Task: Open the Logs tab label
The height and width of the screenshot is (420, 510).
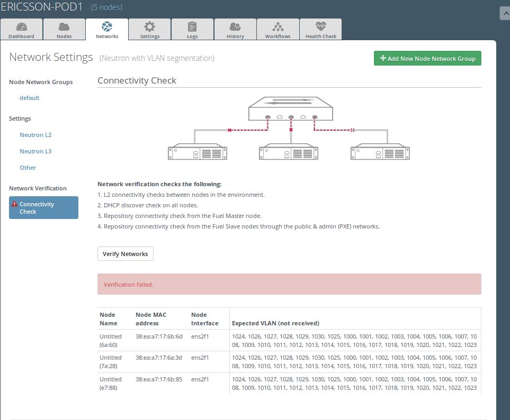Action: [x=192, y=36]
